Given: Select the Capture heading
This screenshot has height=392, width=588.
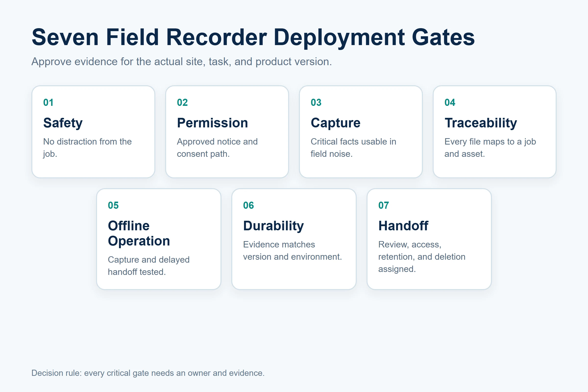Looking at the screenshot, I should [335, 123].
